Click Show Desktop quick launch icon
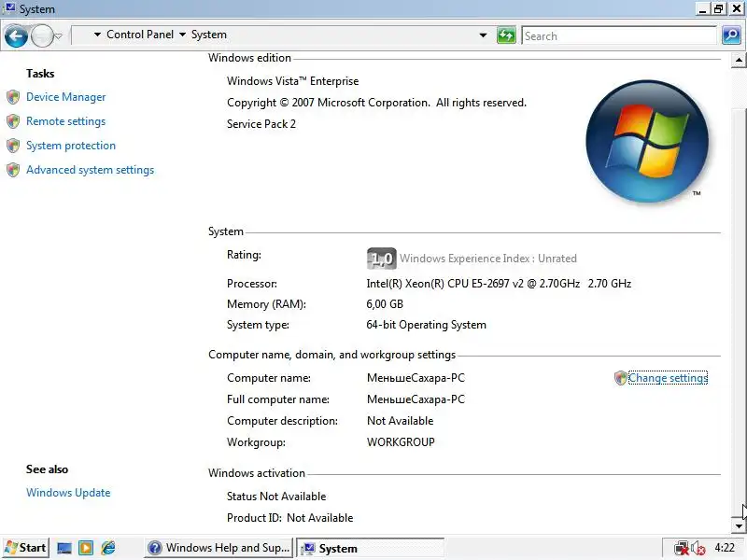Screen dimensions: 747x560 point(63,548)
